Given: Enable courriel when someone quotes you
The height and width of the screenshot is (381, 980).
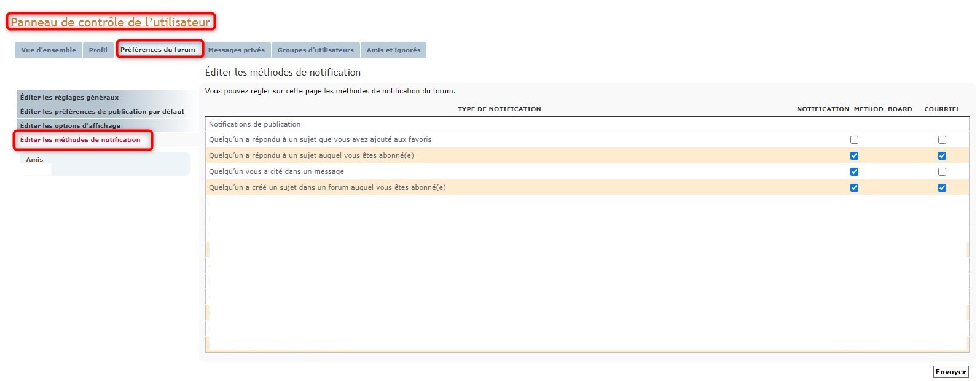Looking at the screenshot, I should 942,172.
